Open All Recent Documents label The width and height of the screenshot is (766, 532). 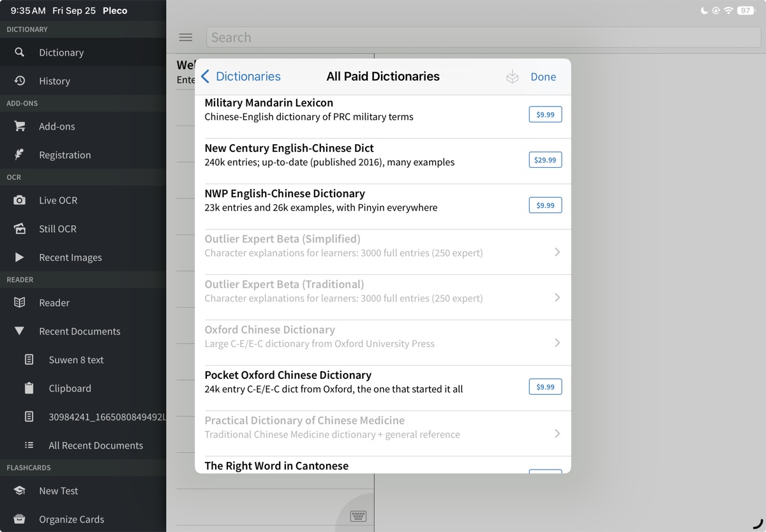coord(96,445)
